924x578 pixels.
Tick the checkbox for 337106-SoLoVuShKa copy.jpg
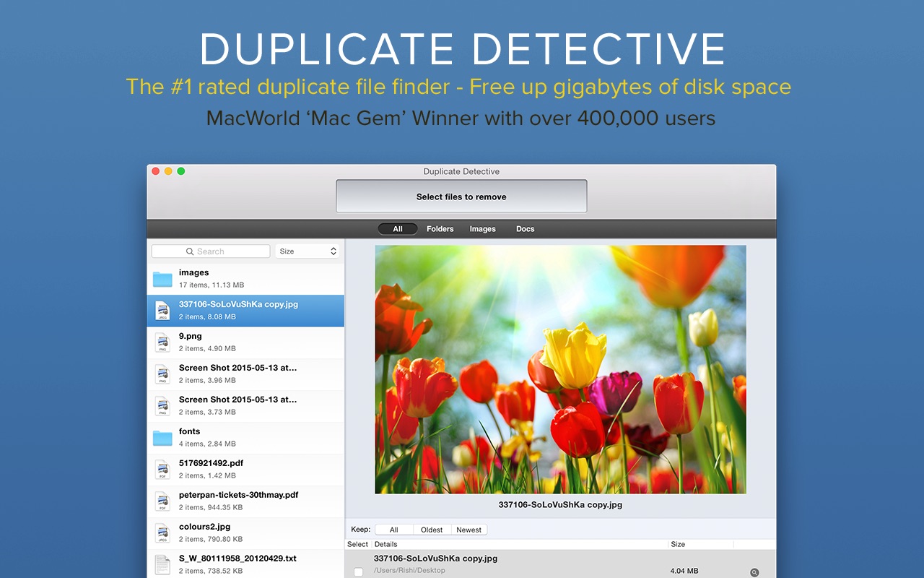point(358,572)
